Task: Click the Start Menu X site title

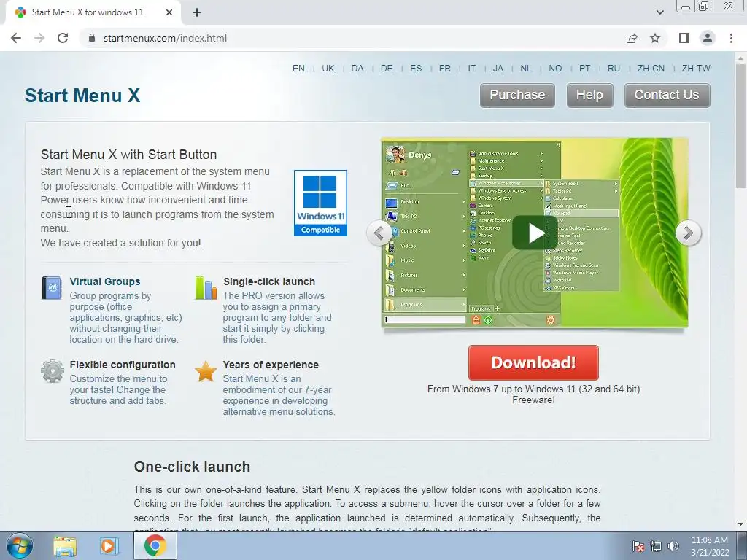Action: 82,96
